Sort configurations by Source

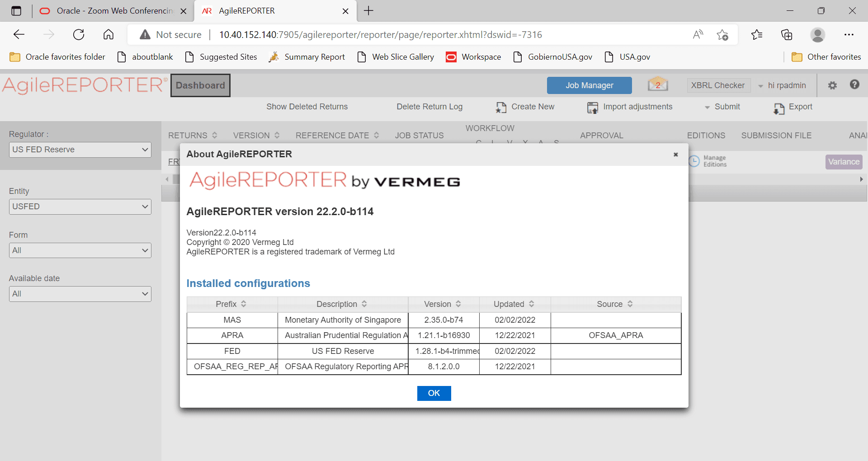630,304
